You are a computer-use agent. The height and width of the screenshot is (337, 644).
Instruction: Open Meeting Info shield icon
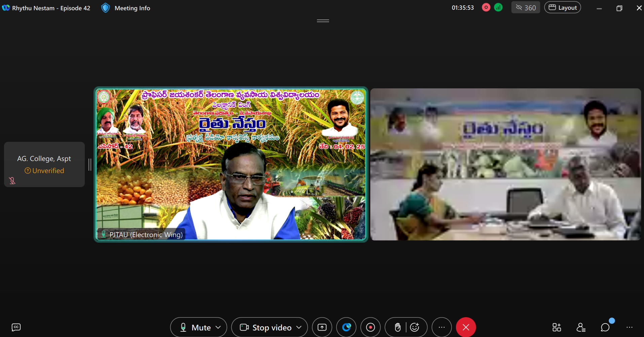tap(105, 8)
